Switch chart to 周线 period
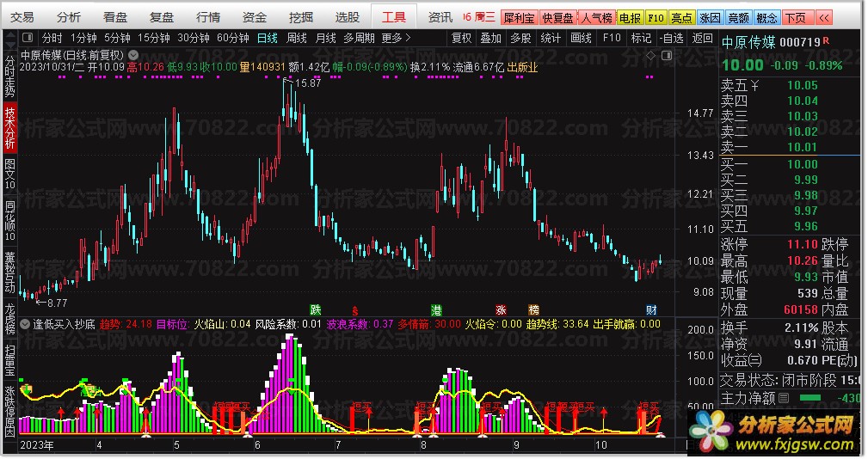This screenshot has width=868, height=459. 297,38
